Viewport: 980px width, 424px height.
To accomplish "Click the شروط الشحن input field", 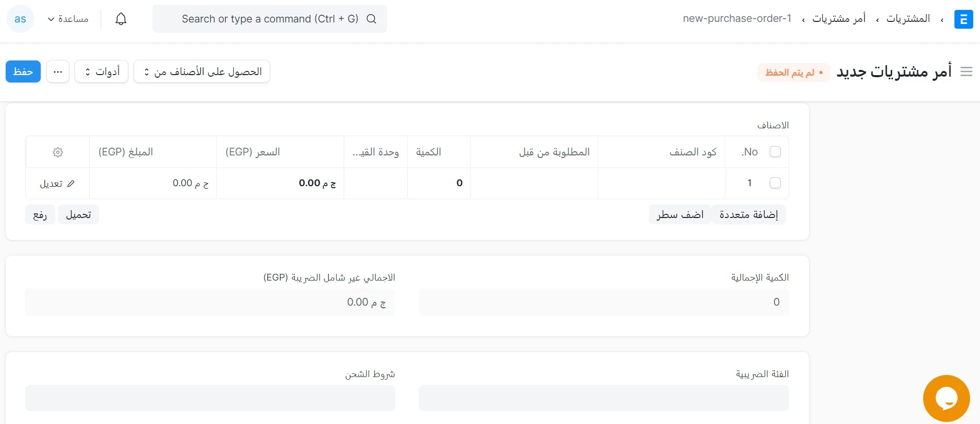I will 210,398.
